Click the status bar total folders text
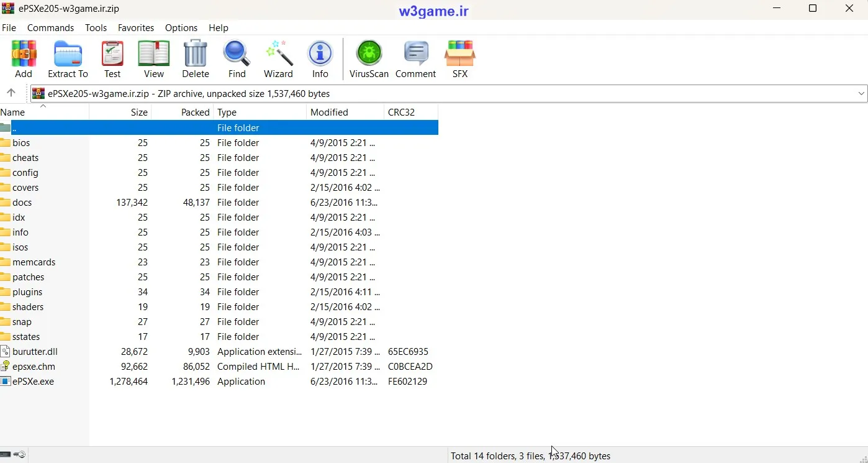This screenshot has width=868, height=463. (x=531, y=456)
